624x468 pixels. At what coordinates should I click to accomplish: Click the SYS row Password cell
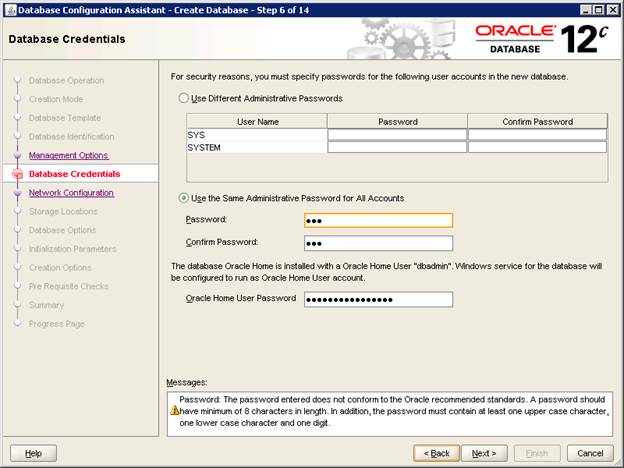point(397,134)
